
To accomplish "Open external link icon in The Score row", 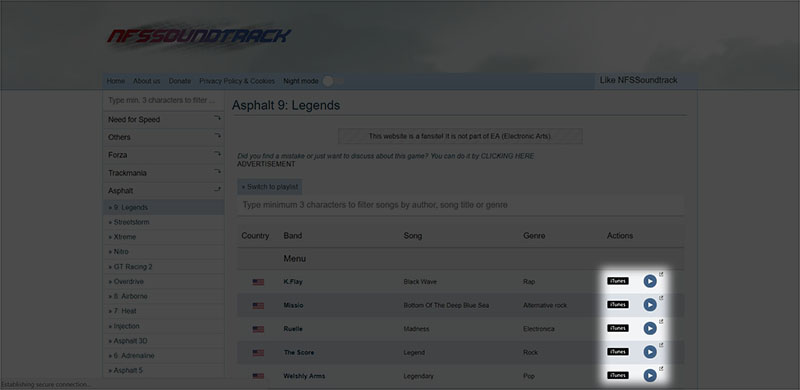I will (x=661, y=345).
